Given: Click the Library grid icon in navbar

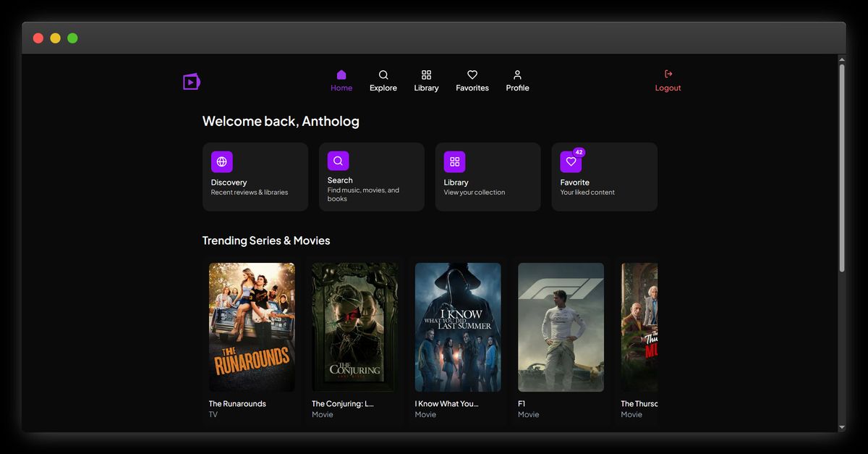Looking at the screenshot, I should (x=426, y=75).
